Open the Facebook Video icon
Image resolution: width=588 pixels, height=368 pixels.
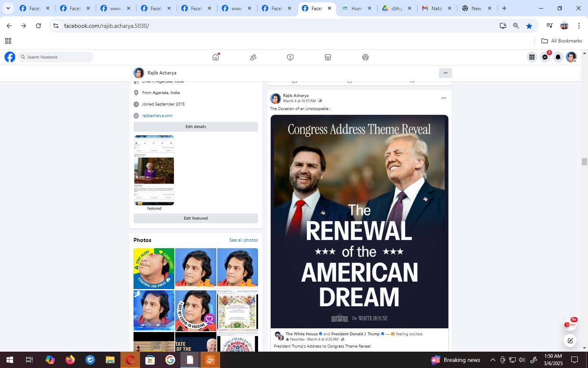(290, 57)
